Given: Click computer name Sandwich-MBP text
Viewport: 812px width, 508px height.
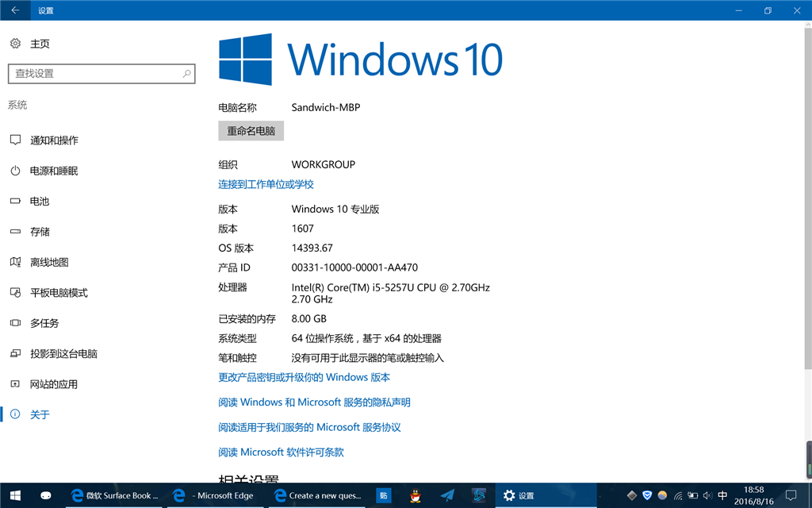Looking at the screenshot, I should pyautogui.click(x=326, y=108).
